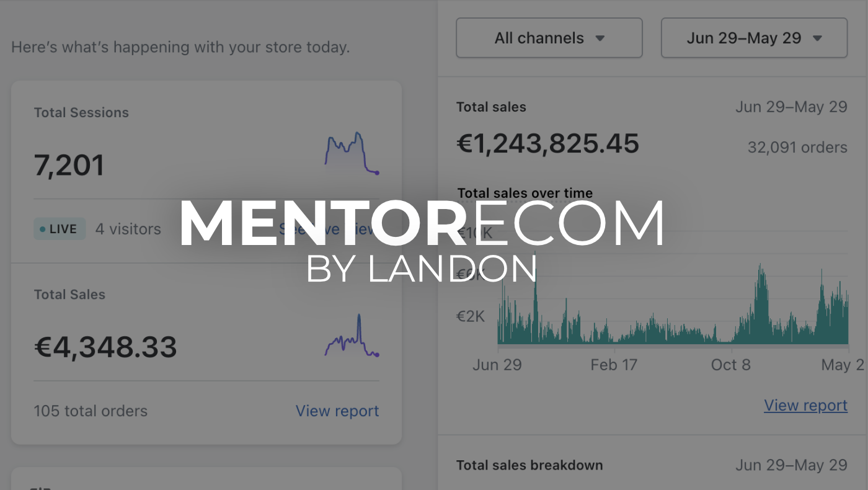This screenshot has height=490, width=868.
Task: Click the 7,201 sessions number
Action: (x=69, y=166)
